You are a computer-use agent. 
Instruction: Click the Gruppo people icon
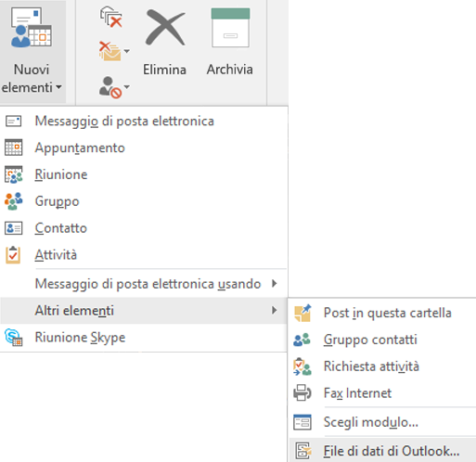pyautogui.click(x=13, y=201)
